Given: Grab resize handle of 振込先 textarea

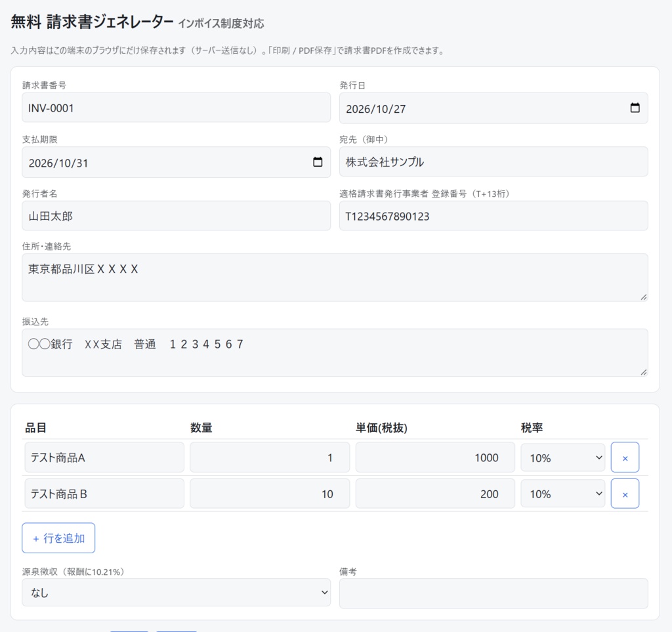Looking at the screenshot, I should [643, 372].
